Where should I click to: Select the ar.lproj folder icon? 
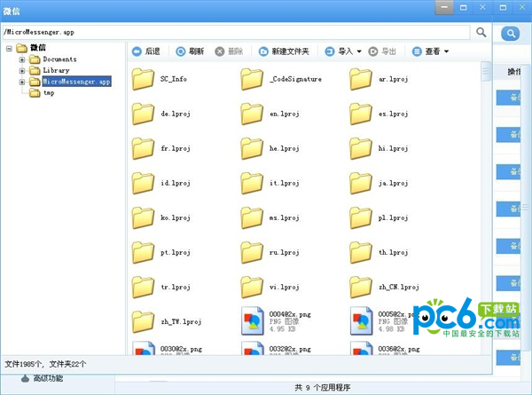(x=361, y=79)
